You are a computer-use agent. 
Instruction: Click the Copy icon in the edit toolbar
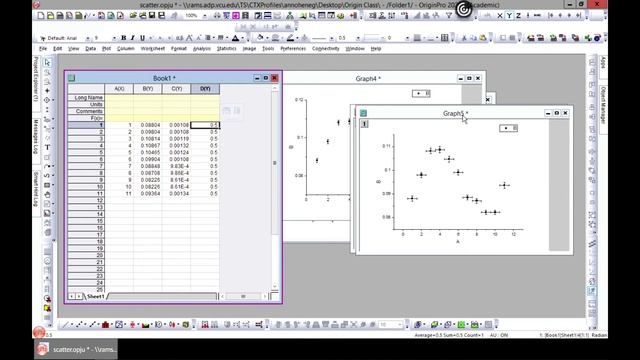[473, 38]
